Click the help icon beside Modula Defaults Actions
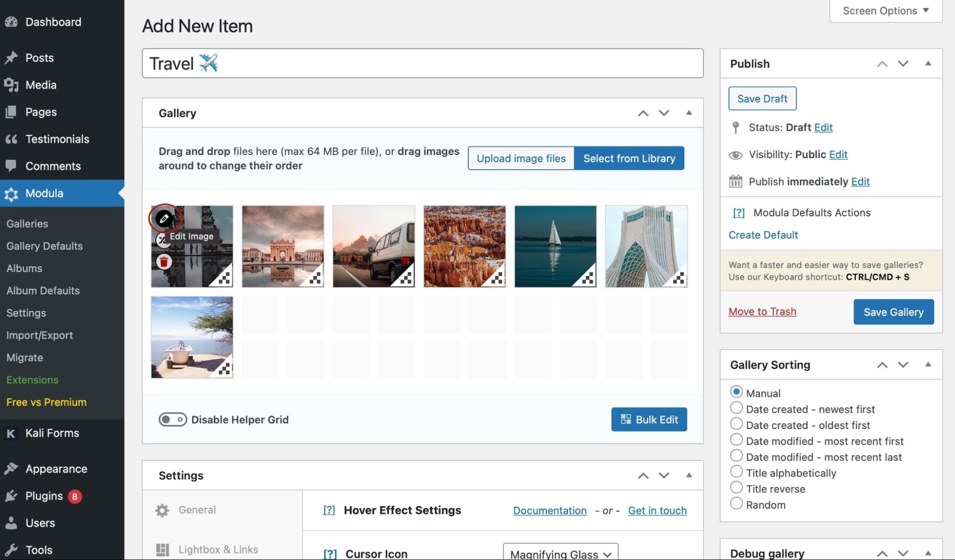Screen dimensions: 955x560 coord(738,212)
